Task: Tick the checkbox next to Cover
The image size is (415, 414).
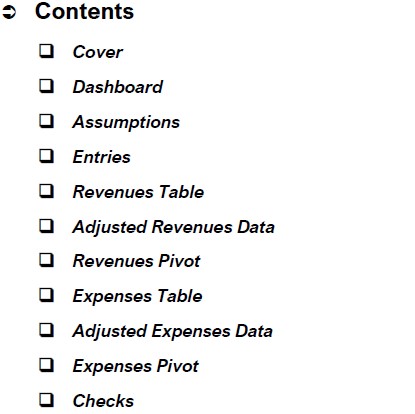Action: (x=47, y=51)
